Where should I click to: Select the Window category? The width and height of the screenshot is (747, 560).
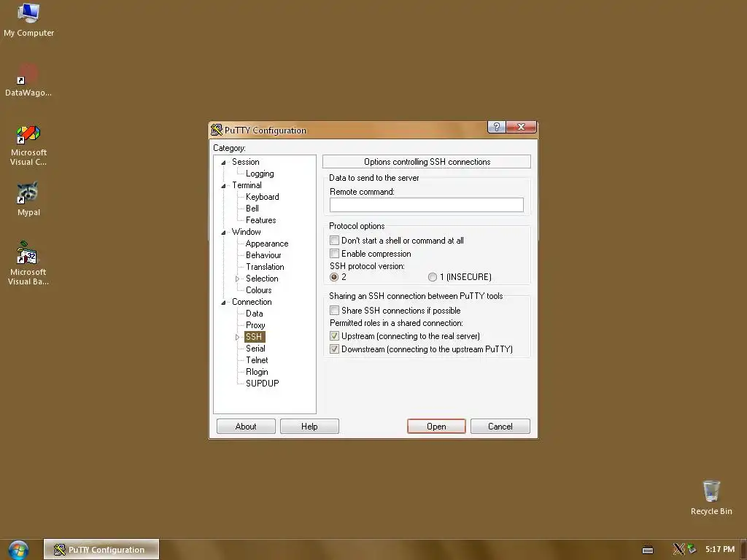(246, 232)
